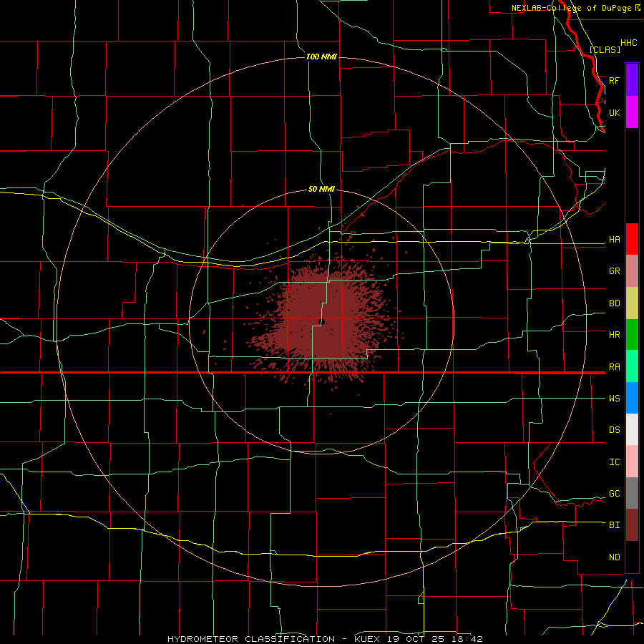Click the IC legend label text
Image resolution: width=644 pixels, height=644 pixels.
click(x=614, y=462)
